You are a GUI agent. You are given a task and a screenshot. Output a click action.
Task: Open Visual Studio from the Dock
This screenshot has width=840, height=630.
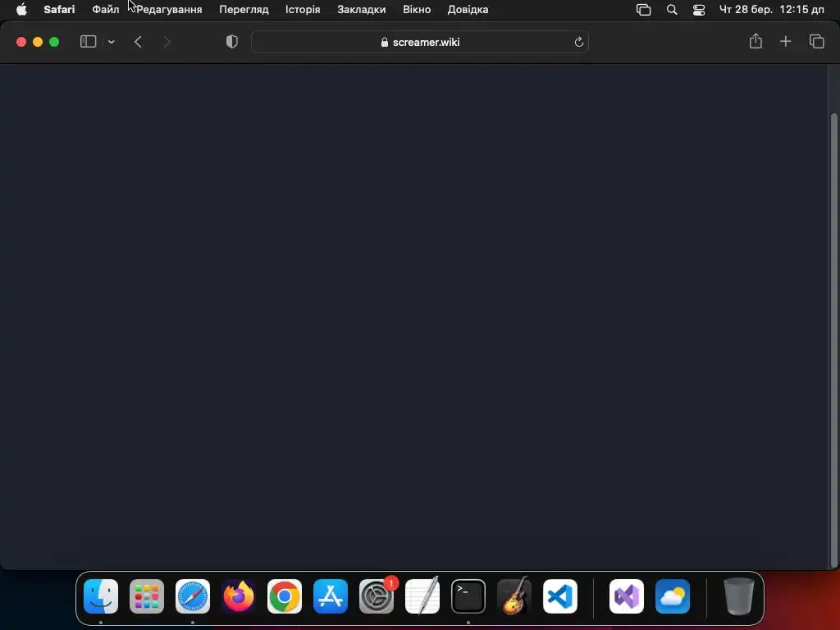(x=627, y=596)
